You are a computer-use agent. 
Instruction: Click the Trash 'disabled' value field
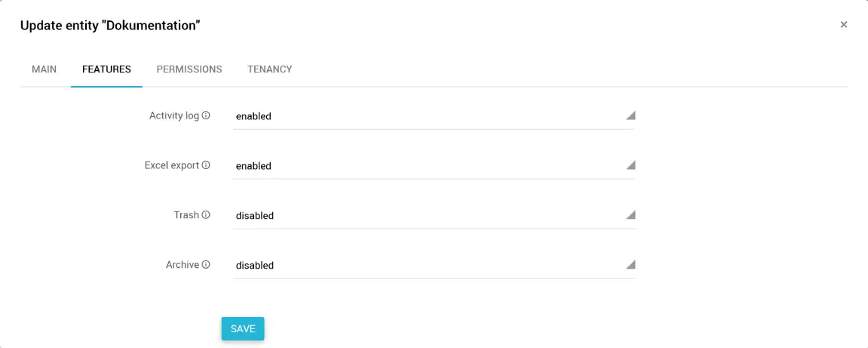tap(422, 216)
